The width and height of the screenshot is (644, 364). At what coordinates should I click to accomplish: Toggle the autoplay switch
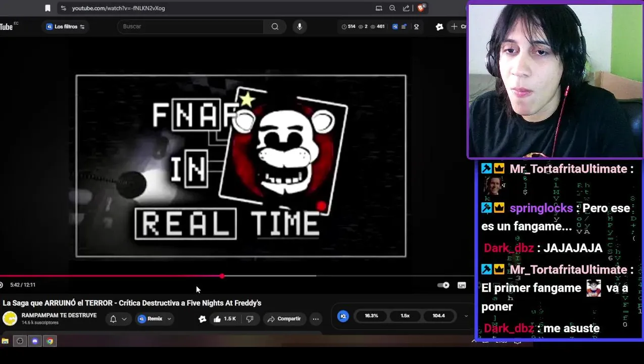click(x=443, y=285)
